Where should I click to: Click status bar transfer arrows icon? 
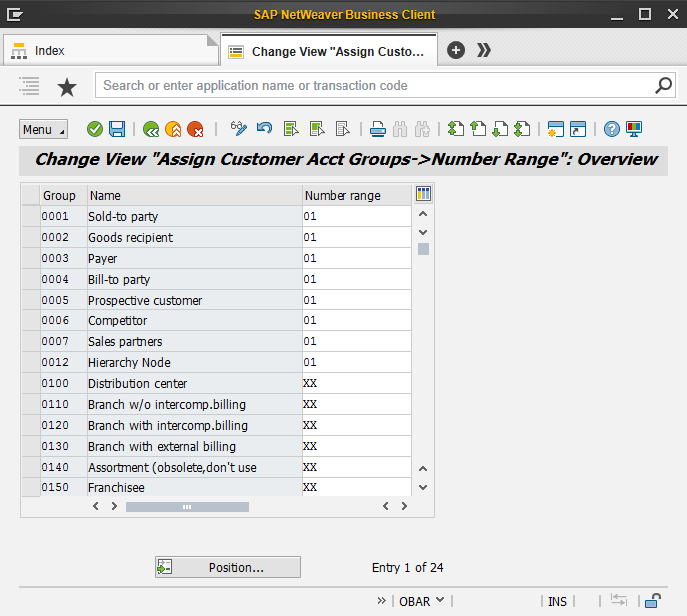click(619, 600)
